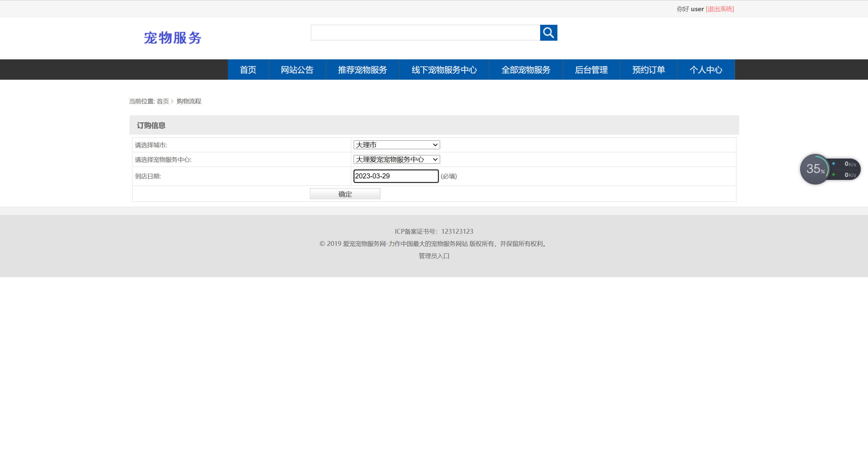Open the 大理爱宠宠物服务中心 service center dropdown

coord(396,159)
